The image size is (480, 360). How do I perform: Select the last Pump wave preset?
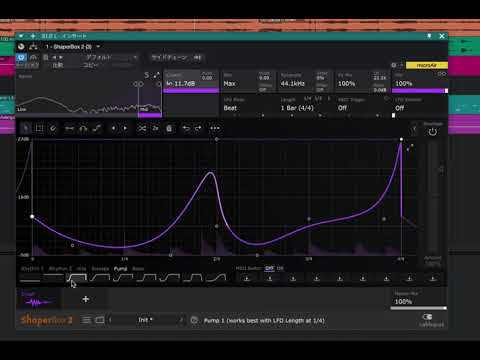216,277
